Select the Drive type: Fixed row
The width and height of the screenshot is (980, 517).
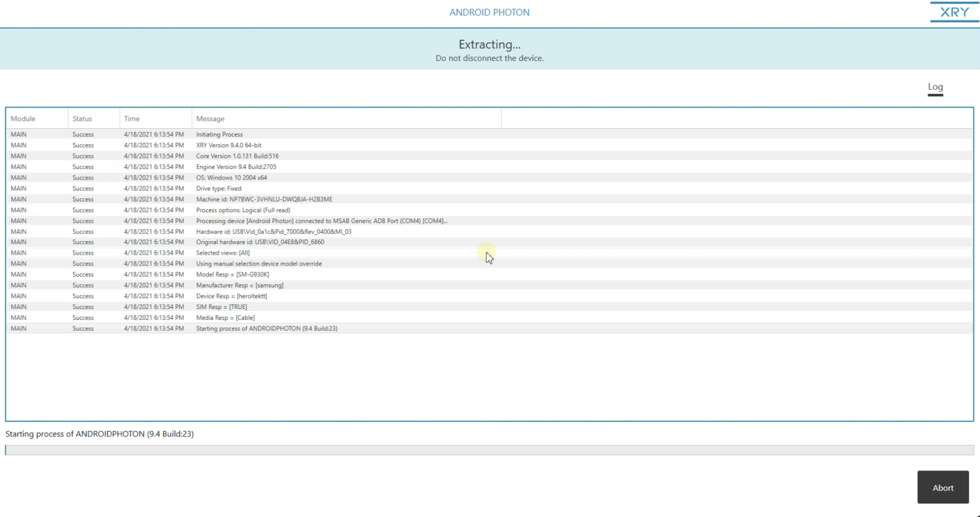pyautogui.click(x=219, y=188)
